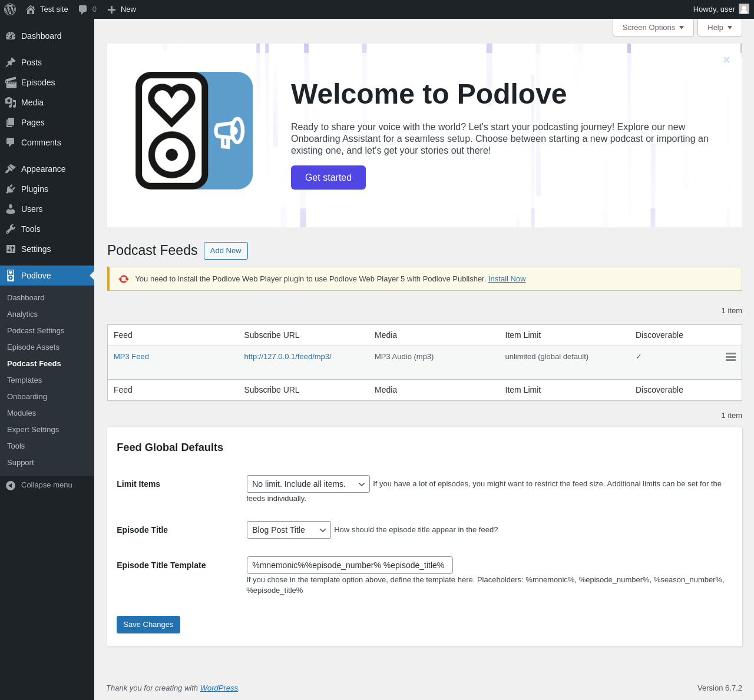Click the Comments icon in sidebar

pyautogui.click(x=11, y=142)
